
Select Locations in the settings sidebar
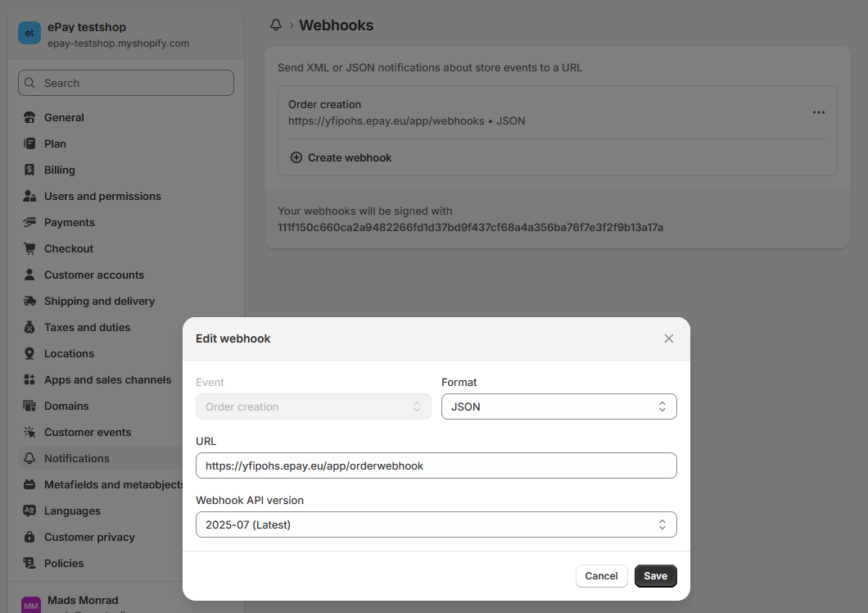click(x=69, y=353)
